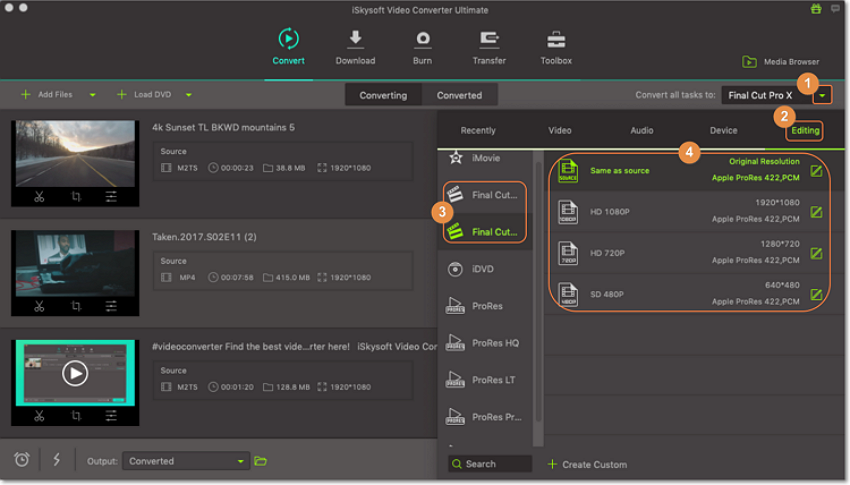Click the Create Custom button
Viewport: 850px width, 485px height.
588,464
